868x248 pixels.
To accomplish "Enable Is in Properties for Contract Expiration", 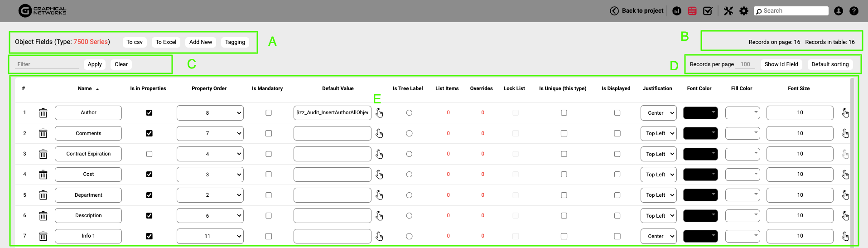I will point(149,154).
